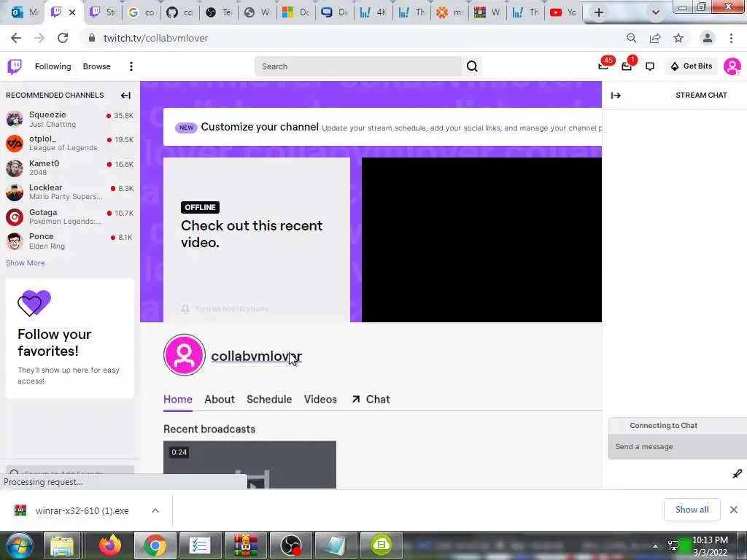The width and height of the screenshot is (747, 560).
Task: Click the browser back arrow
Action: (x=16, y=38)
